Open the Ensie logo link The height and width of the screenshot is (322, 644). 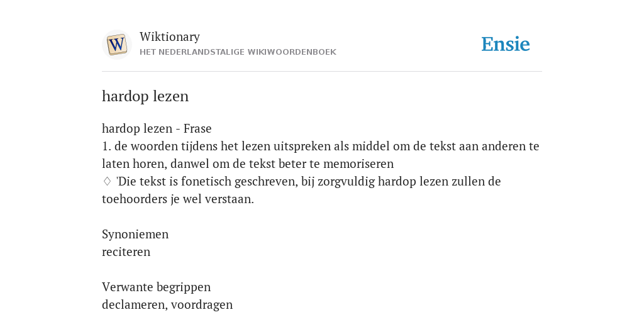click(x=506, y=45)
